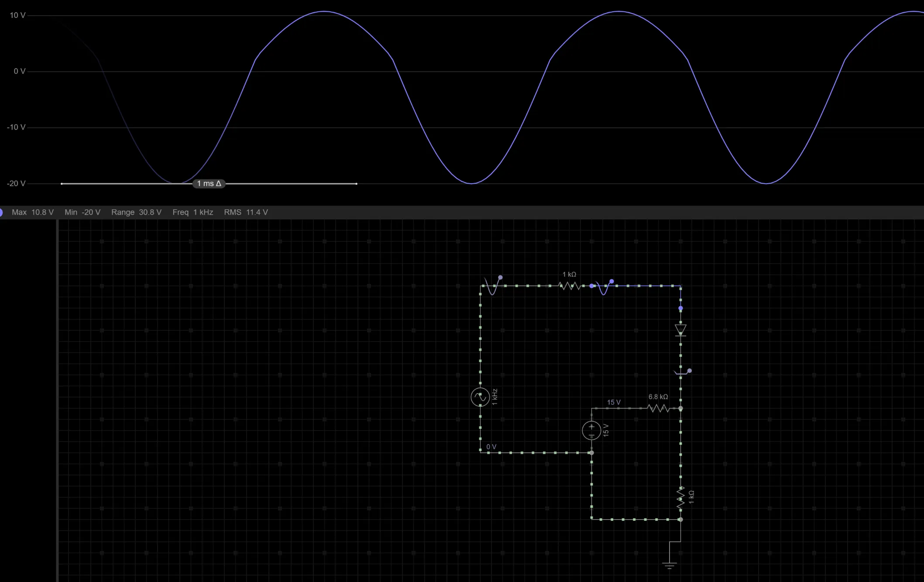The height and width of the screenshot is (582, 924).
Task: Click the '-20 V' axis label
Action: (x=16, y=183)
